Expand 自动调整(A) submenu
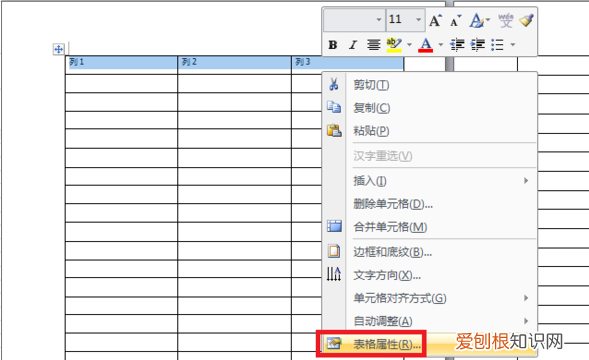589x360 pixels. click(x=430, y=321)
